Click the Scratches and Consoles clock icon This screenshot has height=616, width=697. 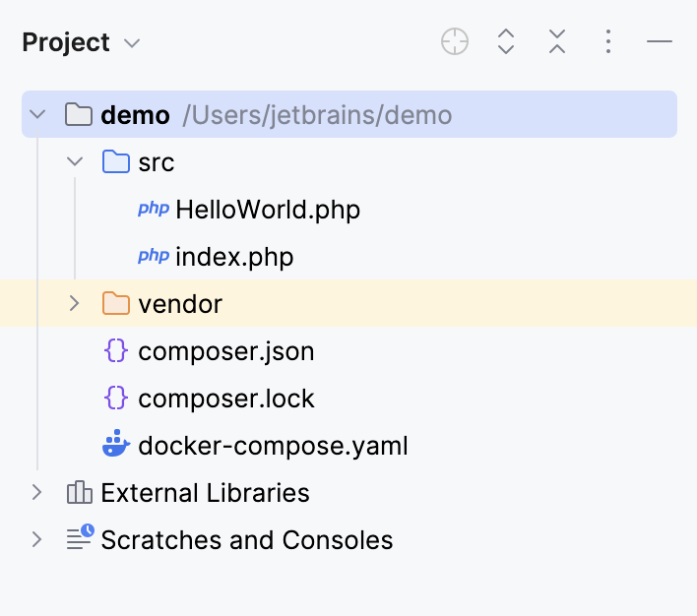[x=81, y=536]
